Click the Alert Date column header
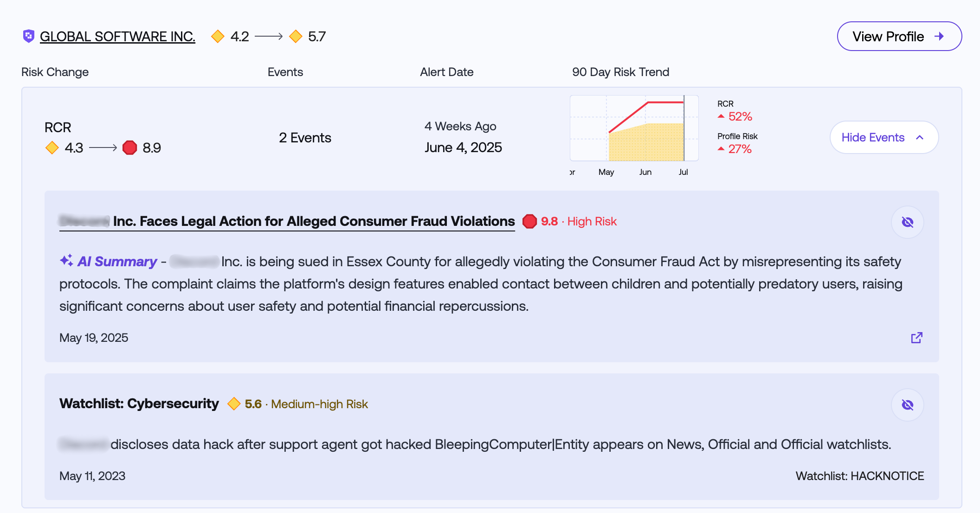Screen dimensions: 980x513 coord(446,72)
